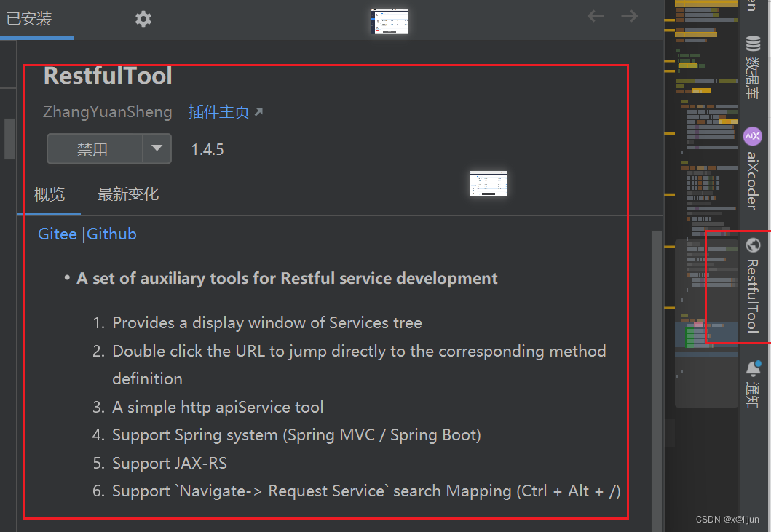Switch to the 已安装 installed plugins tab
771x532 pixels.
(30, 19)
